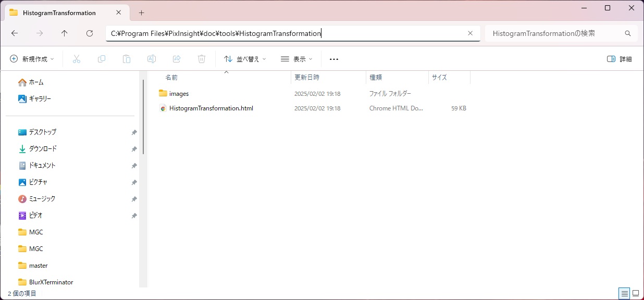The width and height of the screenshot is (644, 300).
Task: Unpin ミュージック using its pin icon
Action: point(134,199)
